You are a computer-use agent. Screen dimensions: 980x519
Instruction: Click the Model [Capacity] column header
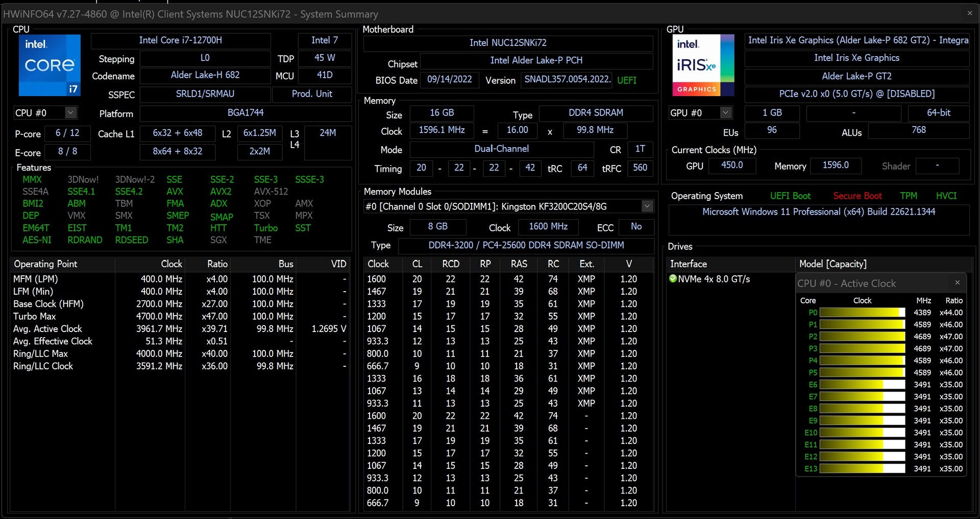pyautogui.click(x=884, y=264)
